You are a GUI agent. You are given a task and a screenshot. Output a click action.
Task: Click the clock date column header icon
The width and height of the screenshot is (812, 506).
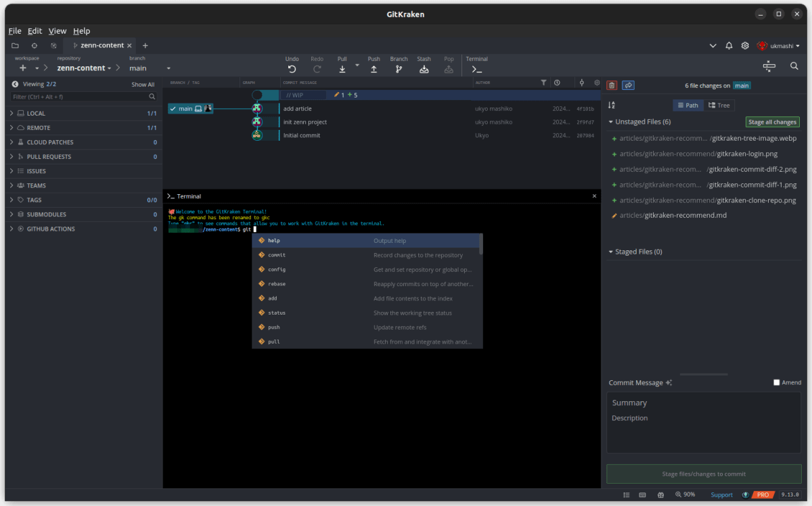(x=557, y=83)
